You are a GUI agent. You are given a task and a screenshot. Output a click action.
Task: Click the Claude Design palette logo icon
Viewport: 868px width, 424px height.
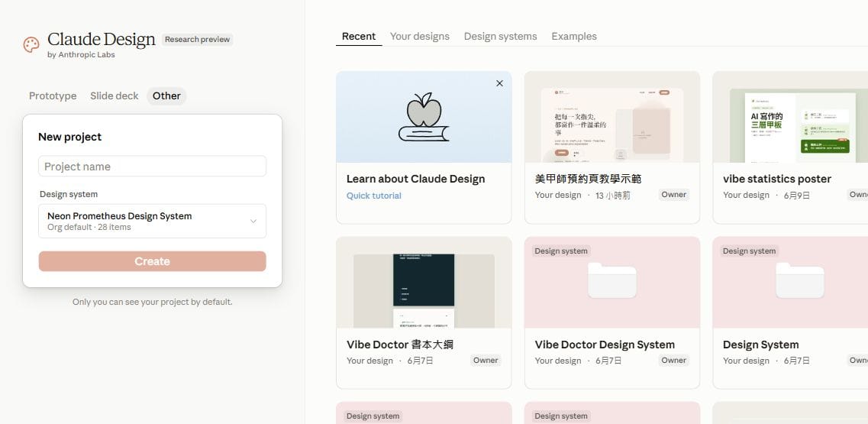tap(31, 44)
